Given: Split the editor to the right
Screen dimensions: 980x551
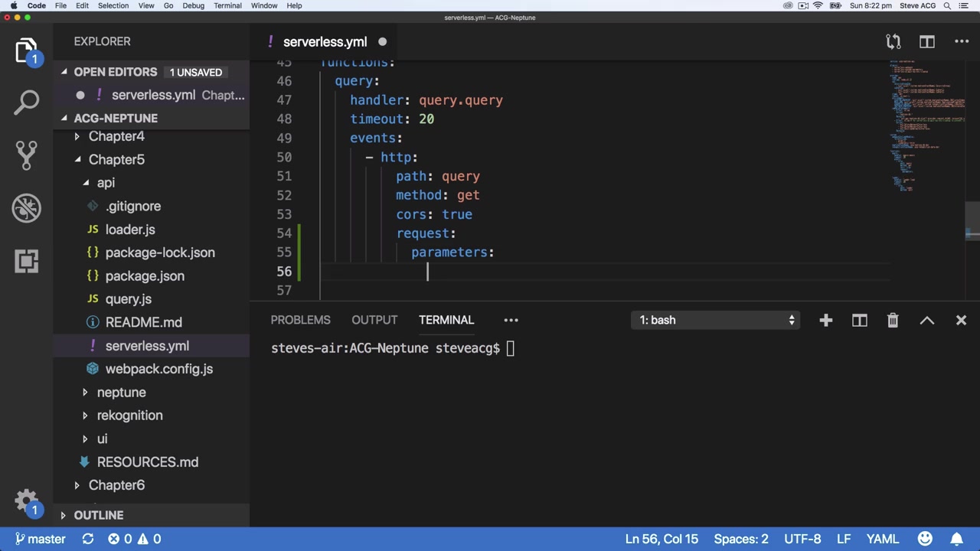Looking at the screenshot, I should (x=927, y=42).
